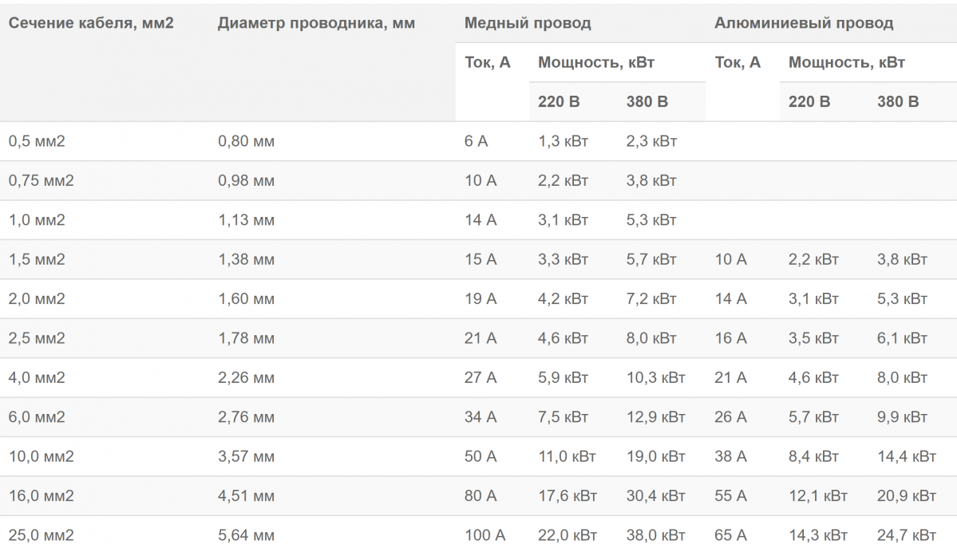Click the '24,7 кВт' aluminium power cell
This screenshot has height=560, width=957.
coord(907,535)
